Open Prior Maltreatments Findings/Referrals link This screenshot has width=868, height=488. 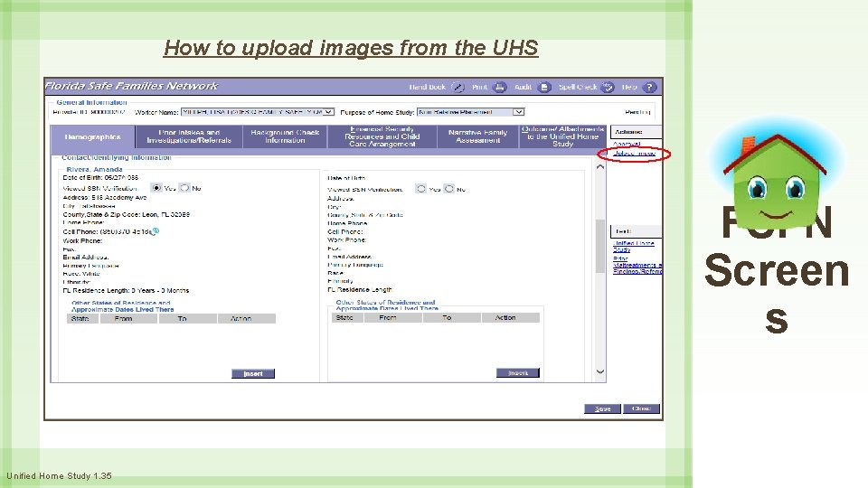(637, 265)
